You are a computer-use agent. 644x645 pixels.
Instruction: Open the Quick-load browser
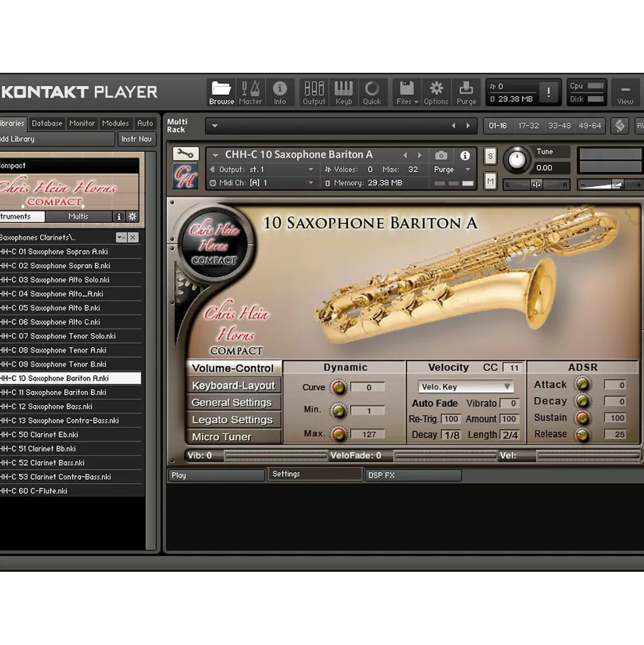tap(372, 92)
